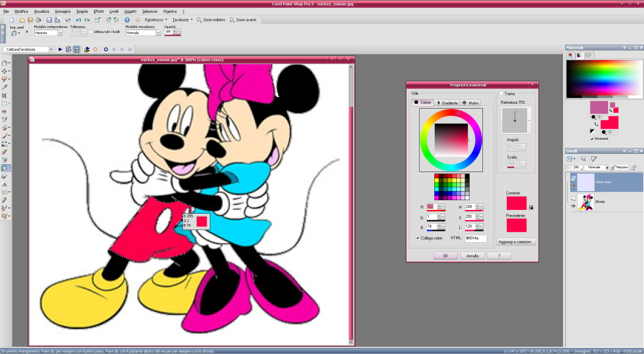Switch to the Gradiente tab
Viewport: 644px width, 354px height.
[x=447, y=103]
